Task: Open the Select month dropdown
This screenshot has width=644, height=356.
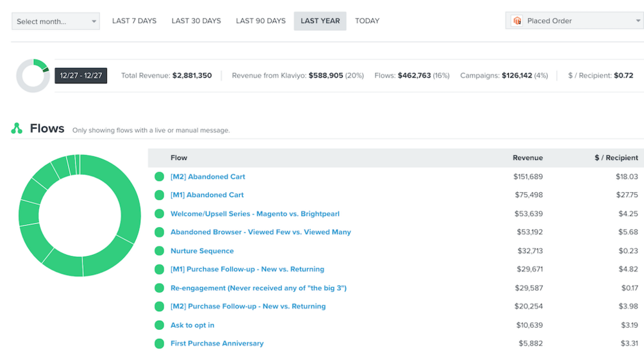Action: [56, 21]
